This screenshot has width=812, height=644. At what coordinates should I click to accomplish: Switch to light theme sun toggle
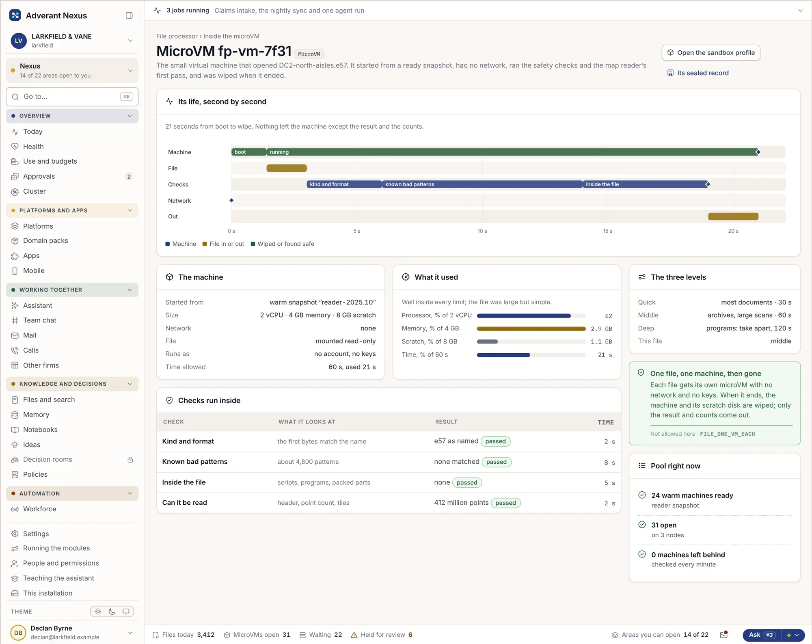(x=98, y=612)
